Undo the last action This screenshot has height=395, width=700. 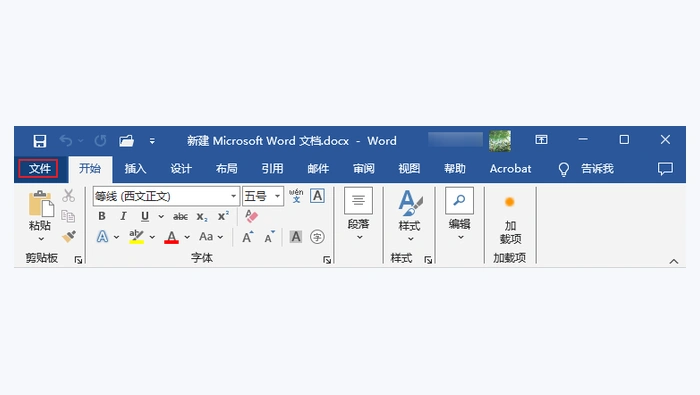coord(66,141)
